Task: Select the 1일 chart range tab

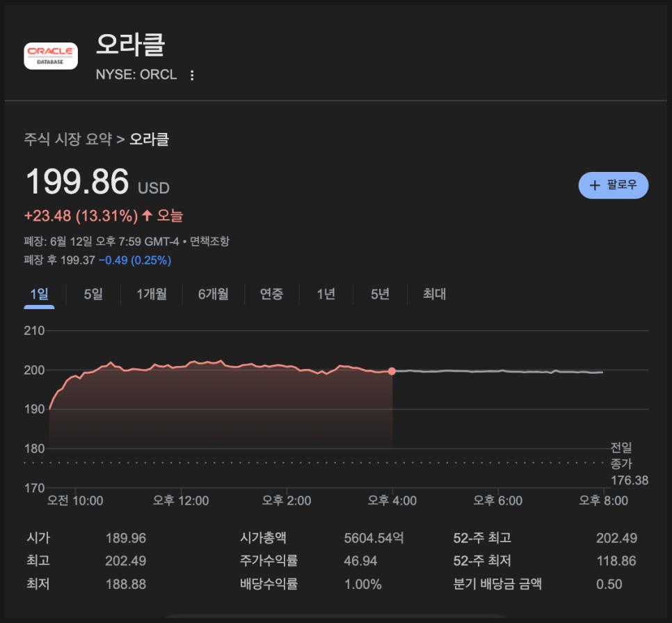Action: [x=39, y=294]
